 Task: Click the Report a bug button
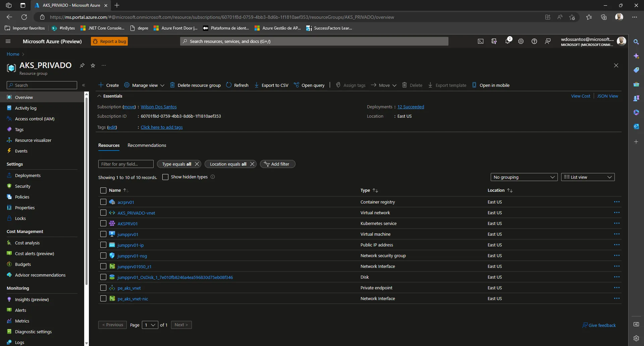[109, 41]
